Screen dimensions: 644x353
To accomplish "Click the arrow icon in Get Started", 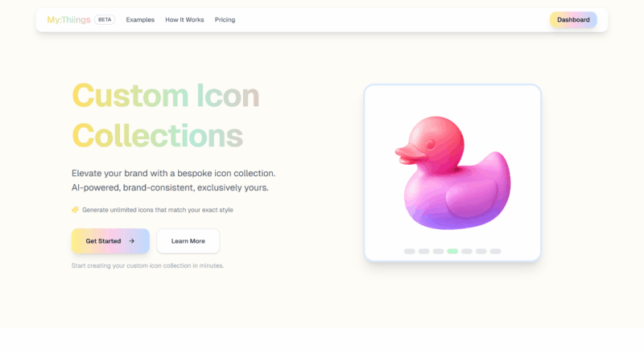I will click(132, 241).
